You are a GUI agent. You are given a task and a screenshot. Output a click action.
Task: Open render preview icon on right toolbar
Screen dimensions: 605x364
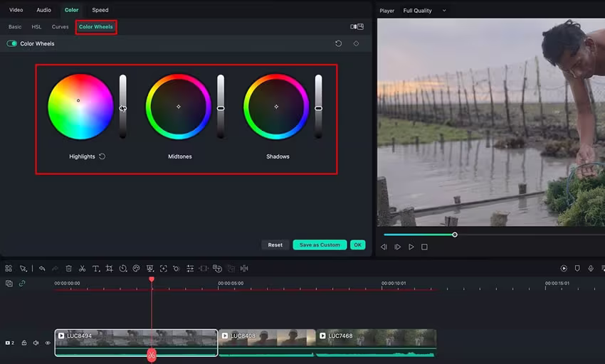pyautogui.click(x=564, y=268)
